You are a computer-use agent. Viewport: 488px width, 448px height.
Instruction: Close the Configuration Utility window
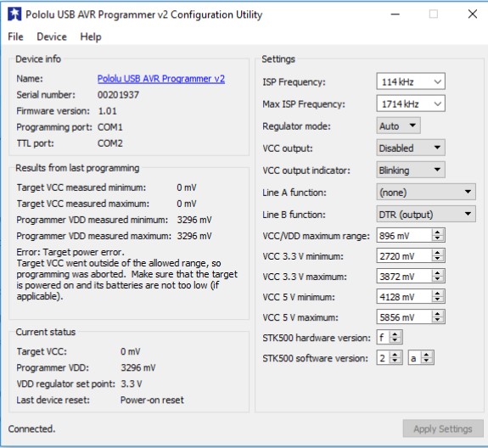[473, 14]
